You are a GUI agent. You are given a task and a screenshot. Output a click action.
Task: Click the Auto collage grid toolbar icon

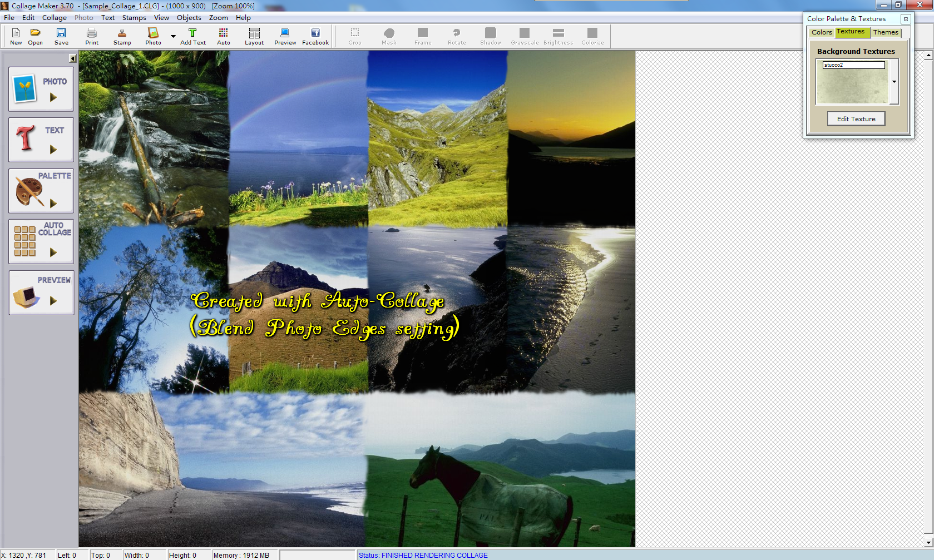223,36
